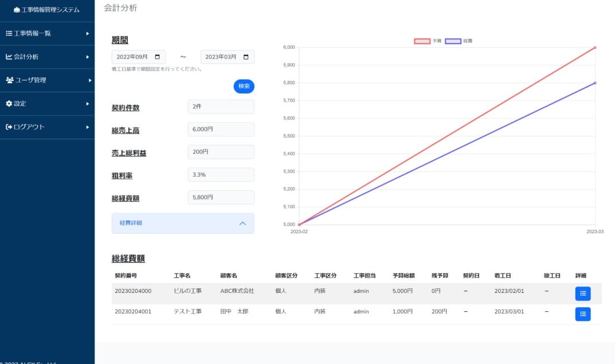The width and height of the screenshot is (615, 364).
Task: Click the 粗利率 field showing 3.3%
Action: click(x=221, y=174)
